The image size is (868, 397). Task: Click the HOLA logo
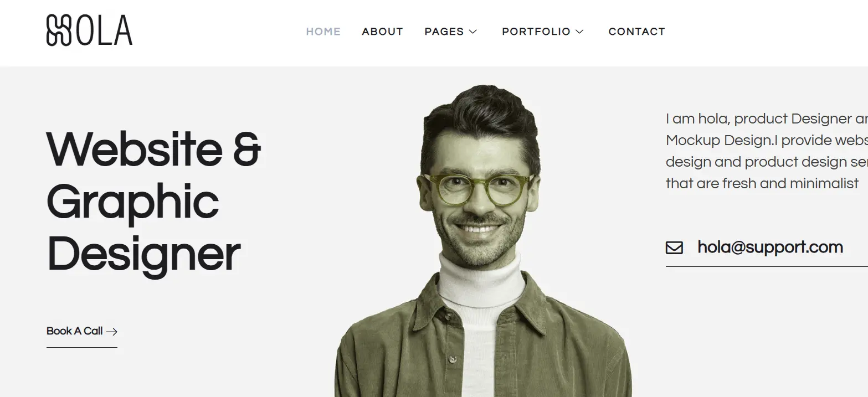click(x=89, y=30)
